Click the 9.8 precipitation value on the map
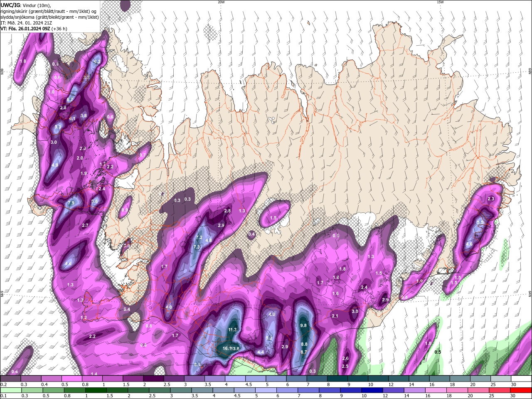 303,325
